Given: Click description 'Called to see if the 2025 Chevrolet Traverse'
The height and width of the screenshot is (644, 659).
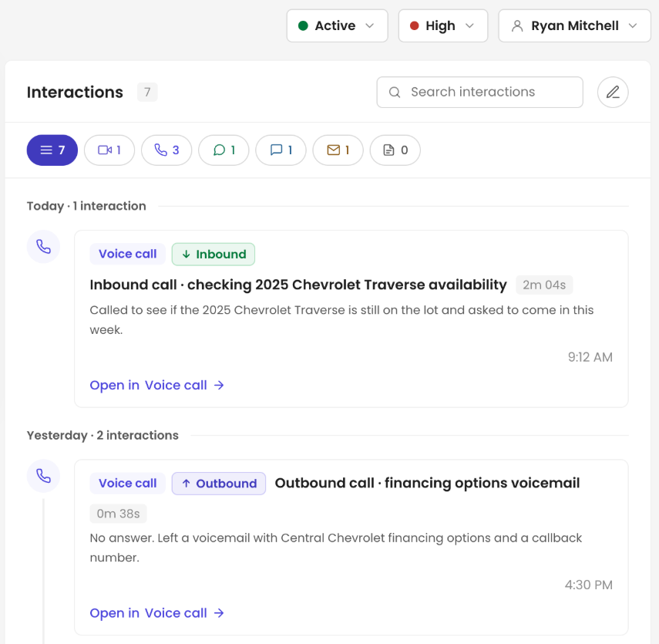Looking at the screenshot, I should [341, 320].
